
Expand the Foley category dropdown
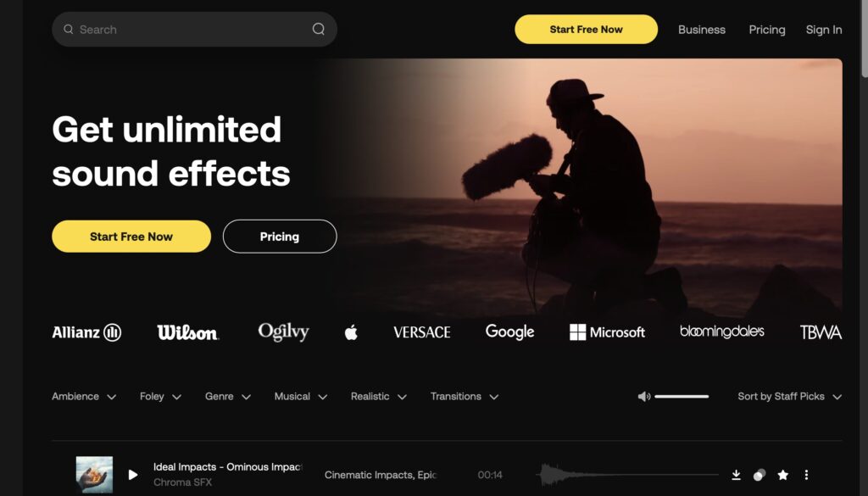pos(160,396)
